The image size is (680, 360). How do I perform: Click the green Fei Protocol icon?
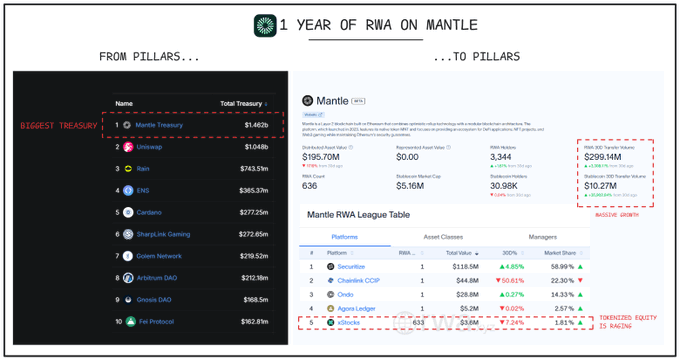click(x=131, y=321)
